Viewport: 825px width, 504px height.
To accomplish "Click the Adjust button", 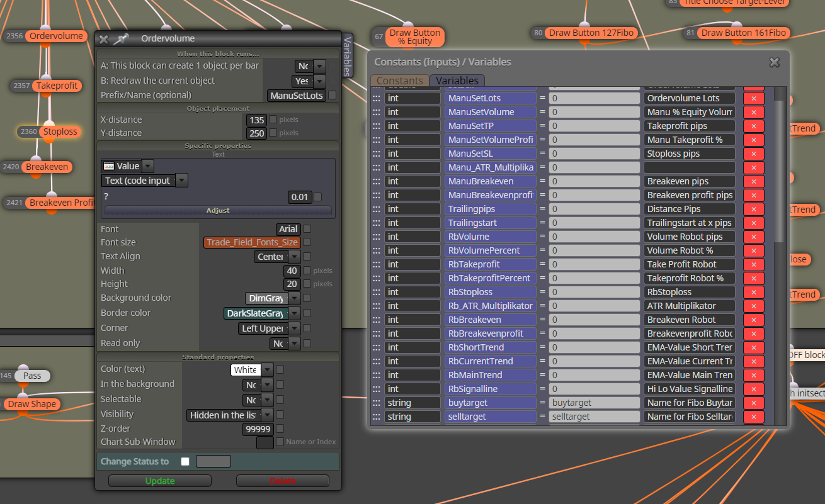I will tap(218, 210).
